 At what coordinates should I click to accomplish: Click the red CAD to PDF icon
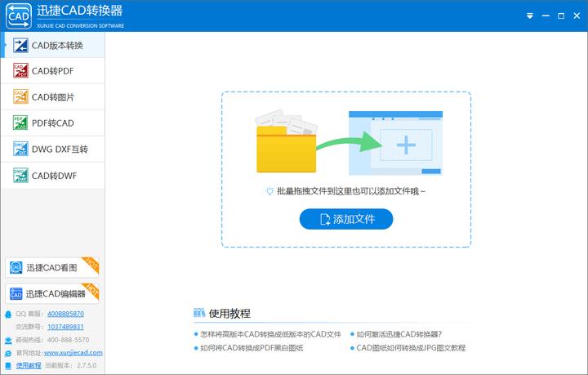coord(20,70)
